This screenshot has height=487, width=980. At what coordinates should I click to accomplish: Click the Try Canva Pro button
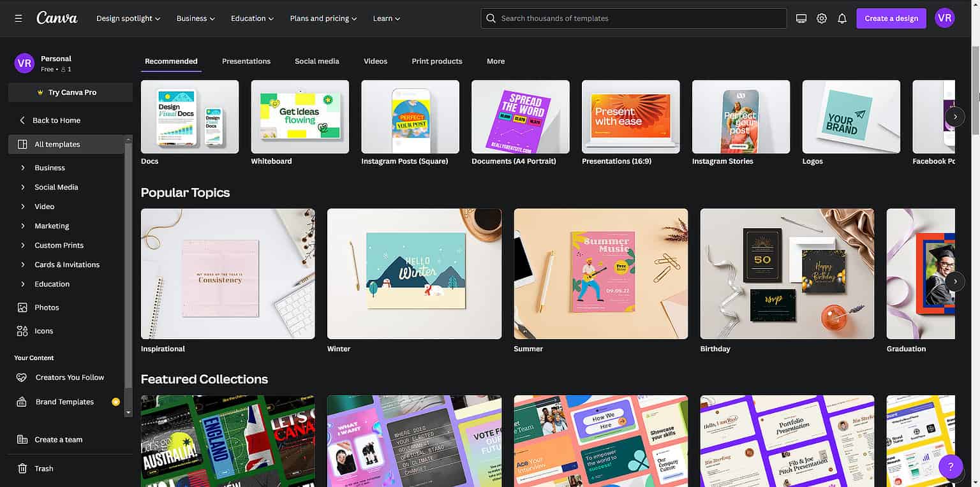(x=70, y=92)
